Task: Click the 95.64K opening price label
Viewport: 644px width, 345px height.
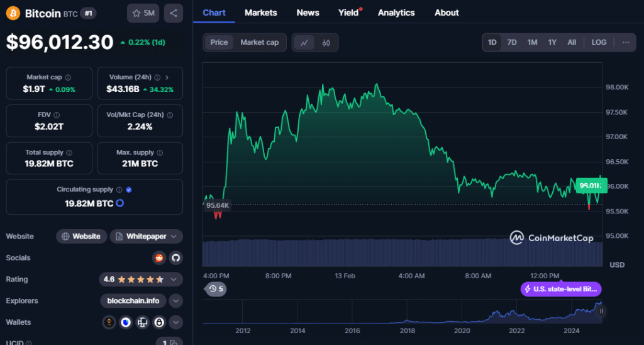Action: 218,205
